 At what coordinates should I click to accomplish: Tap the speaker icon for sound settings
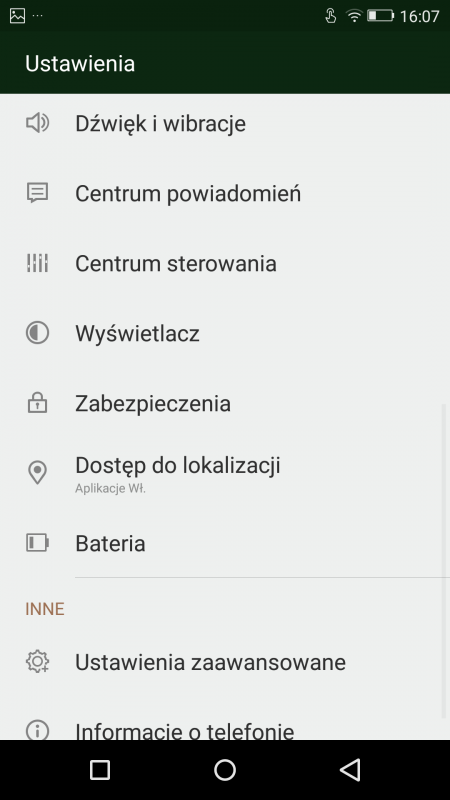pos(37,123)
